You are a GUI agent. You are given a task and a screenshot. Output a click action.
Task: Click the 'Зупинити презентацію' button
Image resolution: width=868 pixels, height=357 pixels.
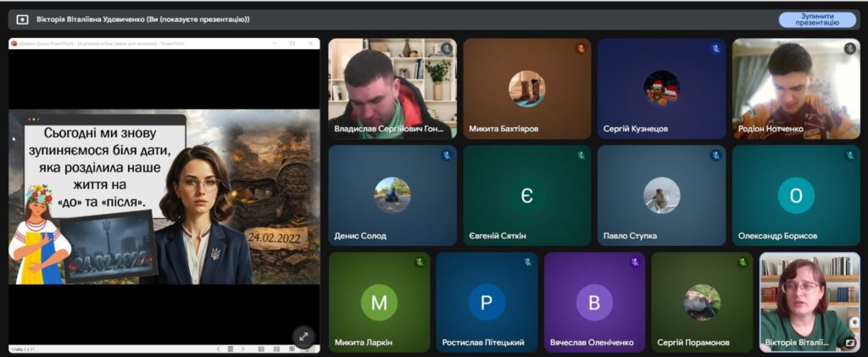click(817, 20)
